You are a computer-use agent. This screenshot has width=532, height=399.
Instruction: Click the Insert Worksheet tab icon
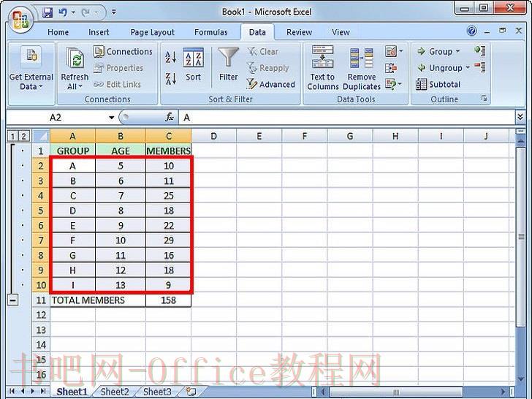[x=191, y=392]
